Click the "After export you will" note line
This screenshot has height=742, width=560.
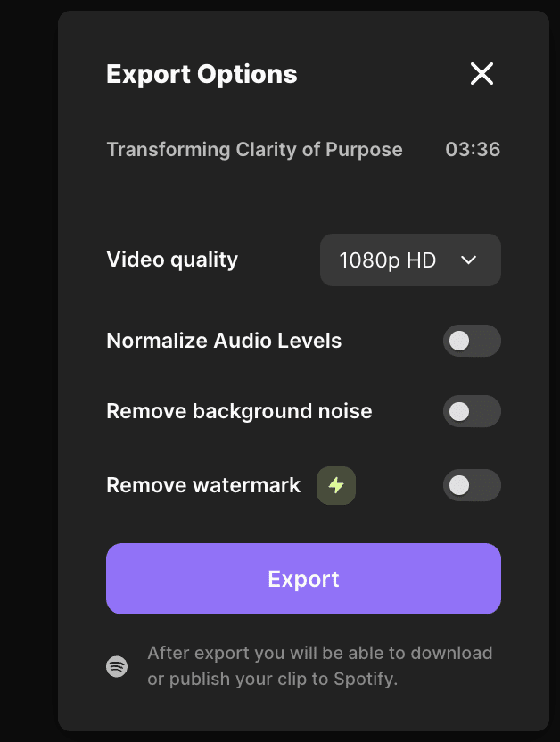pyautogui.click(x=319, y=653)
